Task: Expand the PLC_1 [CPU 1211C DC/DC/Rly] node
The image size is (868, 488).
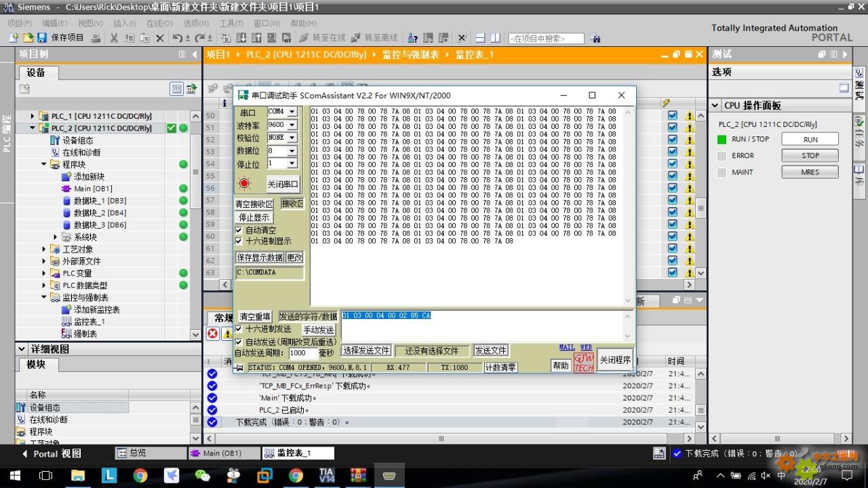Action: click(x=33, y=116)
